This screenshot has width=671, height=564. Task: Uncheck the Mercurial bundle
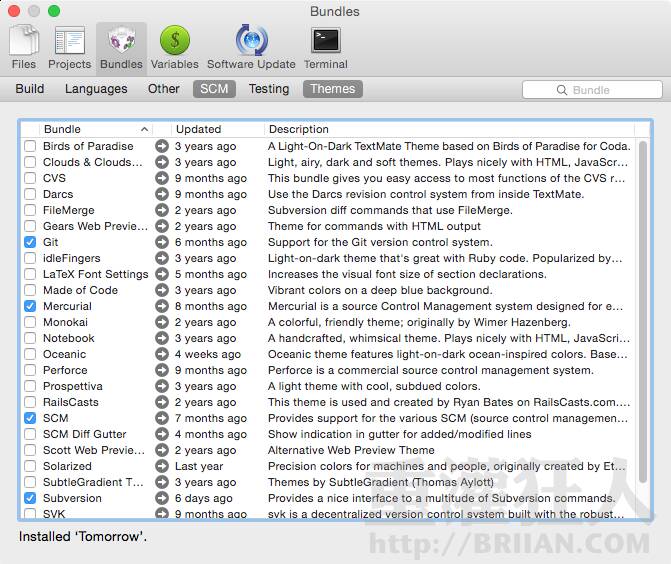[30, 306]
